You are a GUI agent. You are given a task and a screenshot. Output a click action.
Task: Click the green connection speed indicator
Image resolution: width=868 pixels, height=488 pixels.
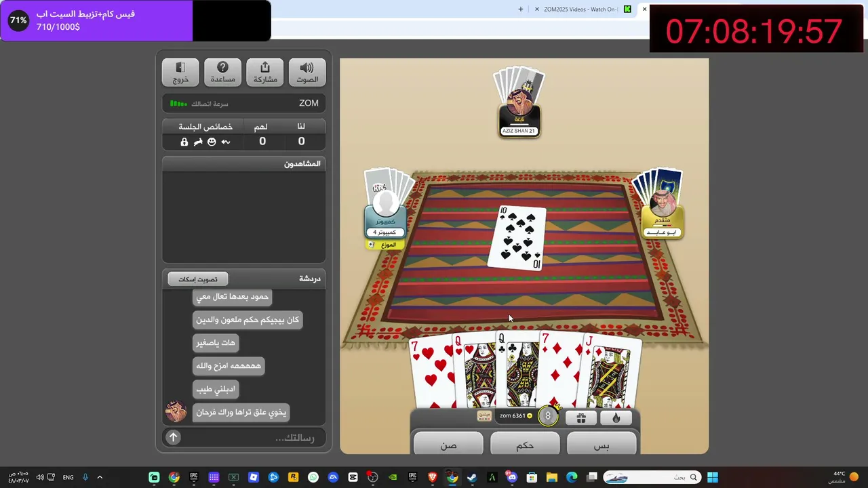click(x=178, y=104)
